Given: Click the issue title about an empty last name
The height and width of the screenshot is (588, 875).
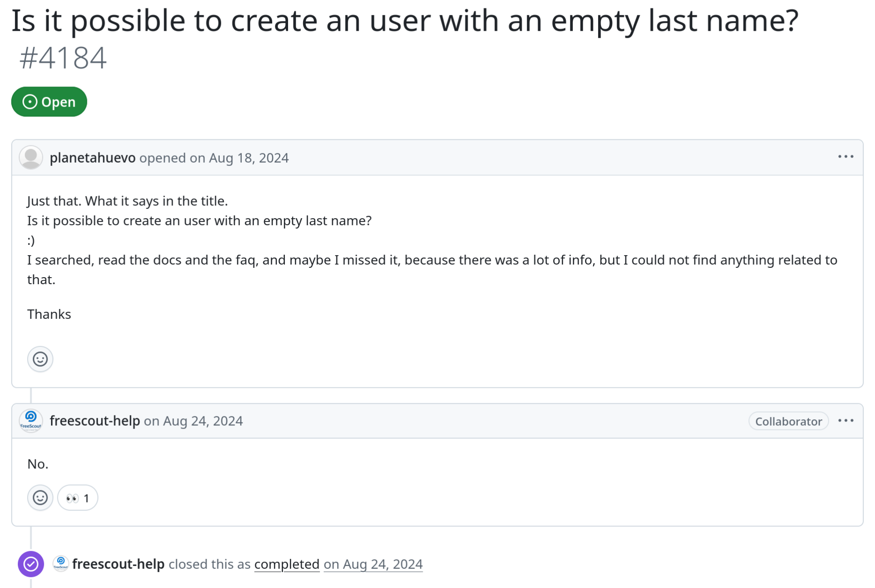Looking at the screenshot, I should (405, 21).
